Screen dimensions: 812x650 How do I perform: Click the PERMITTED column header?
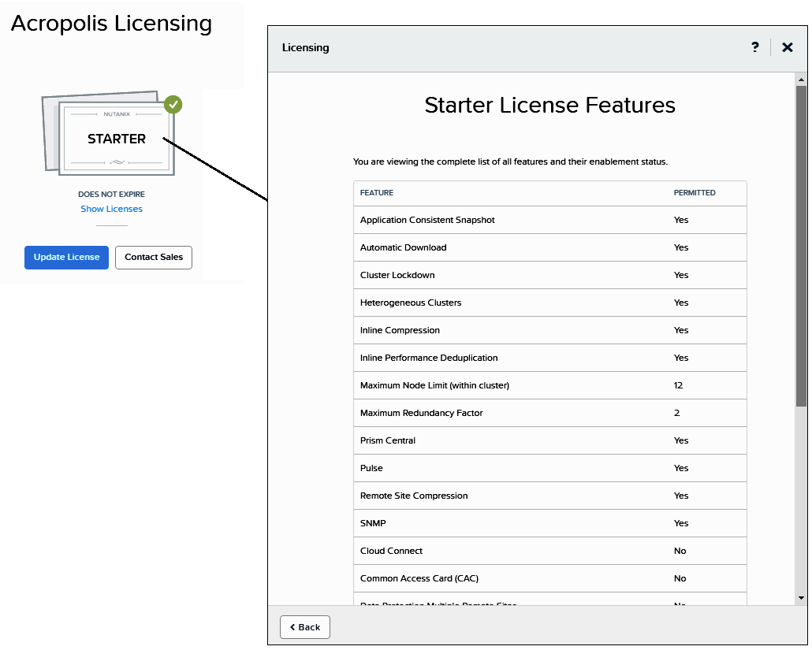coord(695,192)
